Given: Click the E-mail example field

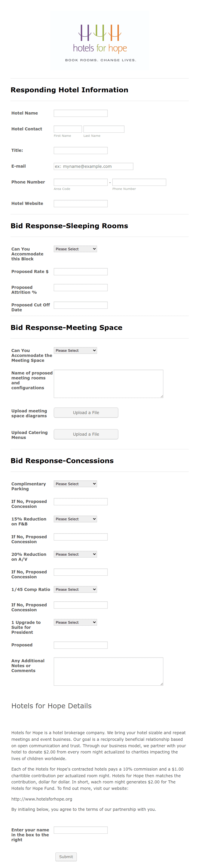Looking at the screenshot, I should point(93,166).
